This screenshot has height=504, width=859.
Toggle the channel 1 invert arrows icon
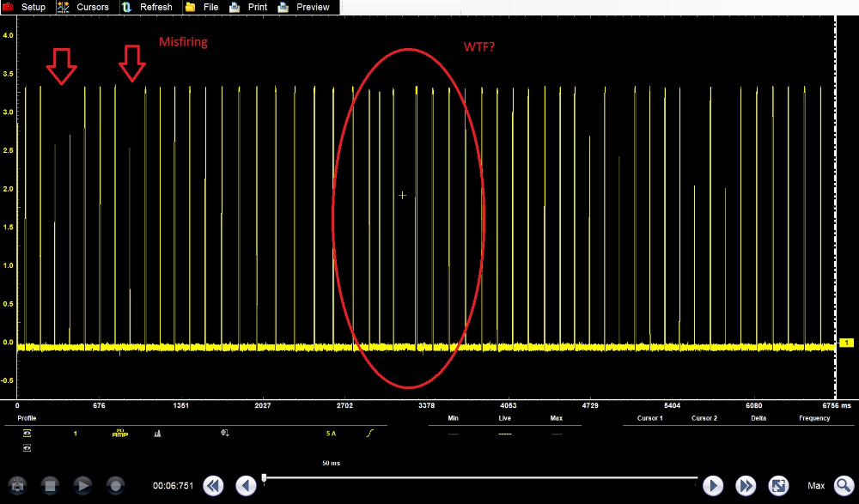pos(225,434)
